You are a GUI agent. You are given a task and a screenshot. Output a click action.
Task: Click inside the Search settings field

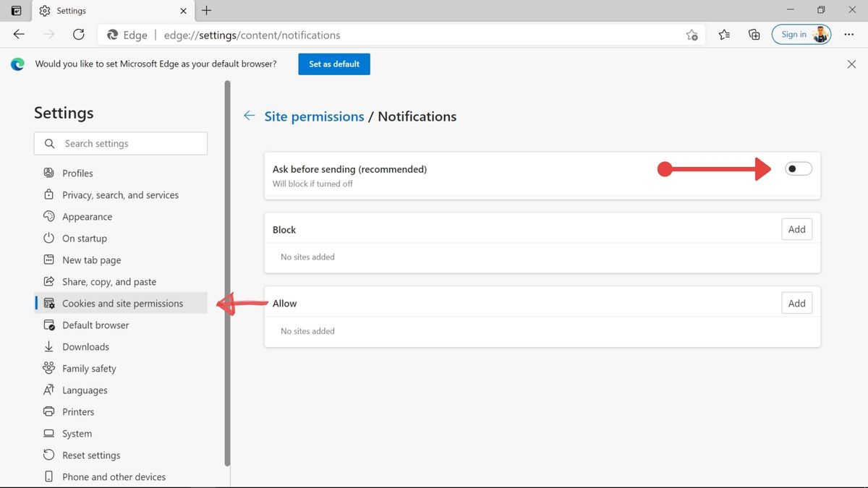pos(120,143)
